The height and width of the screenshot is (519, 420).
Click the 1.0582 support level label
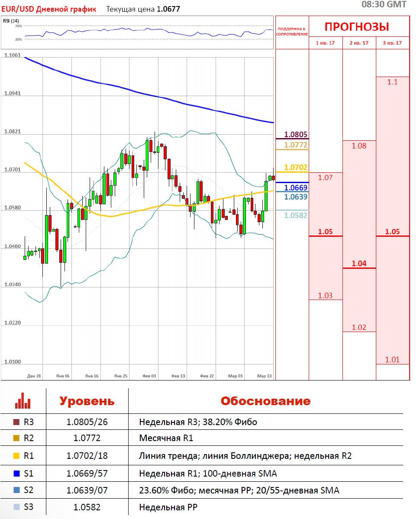pos(296,215)
